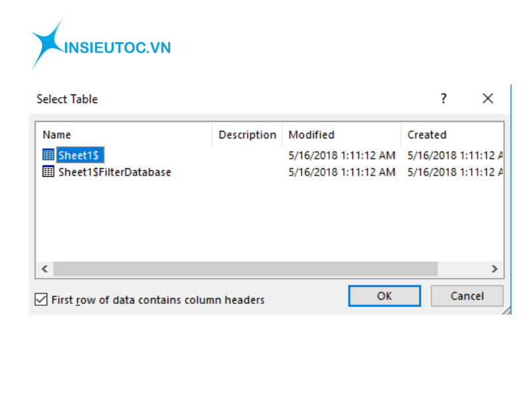Click the right scroll arrow of the table list
This screenshot has width=532, height=399.
[494, 269]
